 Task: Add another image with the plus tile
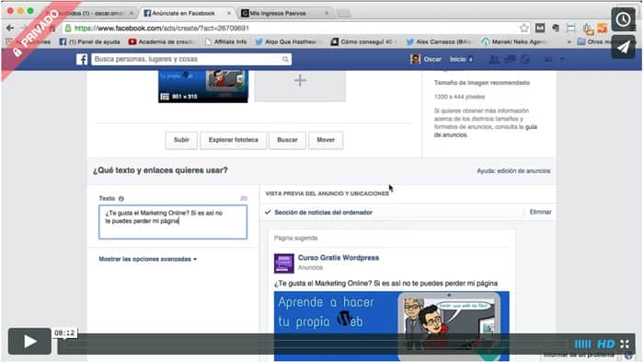click(x=300, y=85)
